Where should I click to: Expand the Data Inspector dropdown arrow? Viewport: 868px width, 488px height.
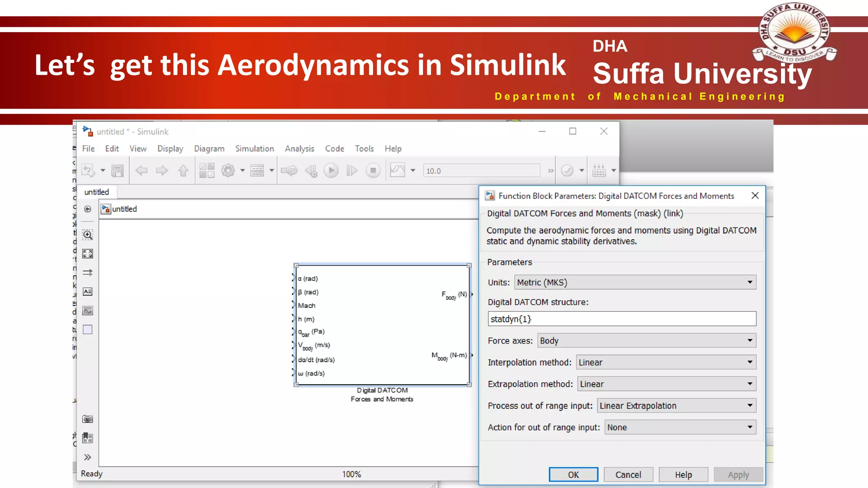[413, 170]
